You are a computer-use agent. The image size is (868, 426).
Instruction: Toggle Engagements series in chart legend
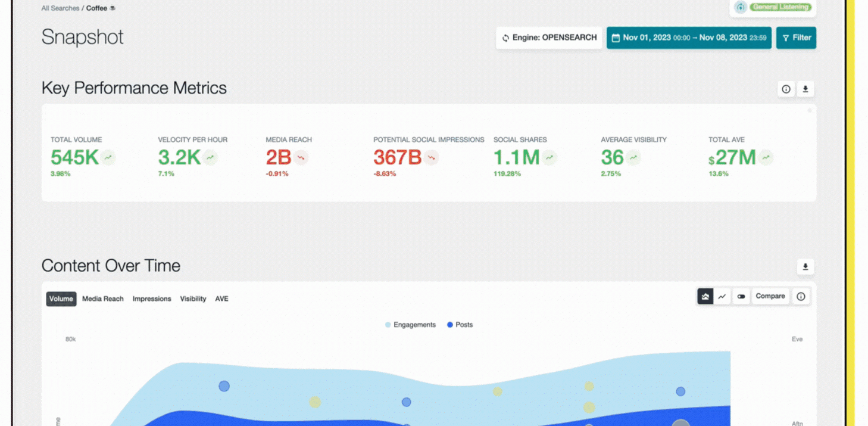[410, 325]
